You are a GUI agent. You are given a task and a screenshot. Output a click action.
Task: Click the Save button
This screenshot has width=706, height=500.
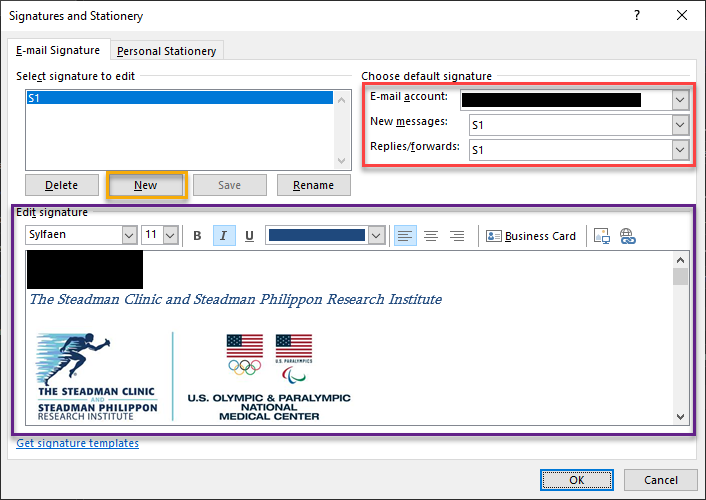(230, 185)
